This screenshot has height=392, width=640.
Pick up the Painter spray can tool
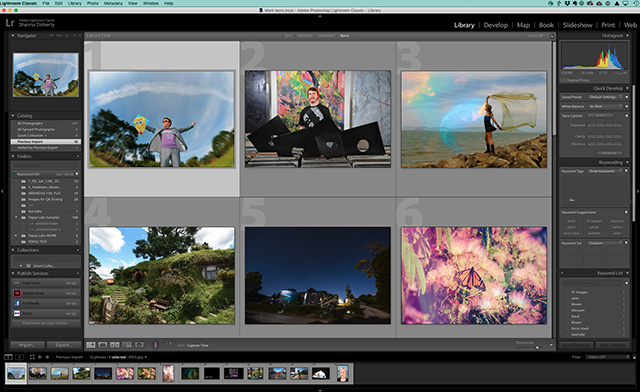155,345
